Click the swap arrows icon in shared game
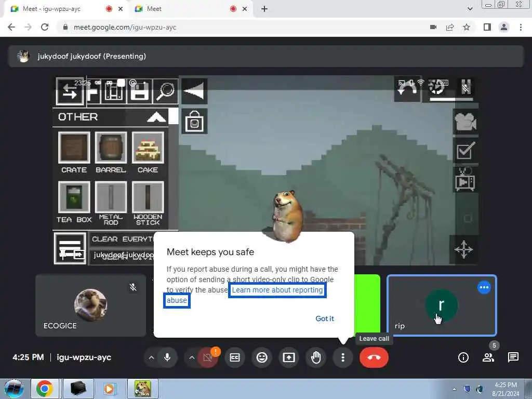 click(x=70, y=91)
